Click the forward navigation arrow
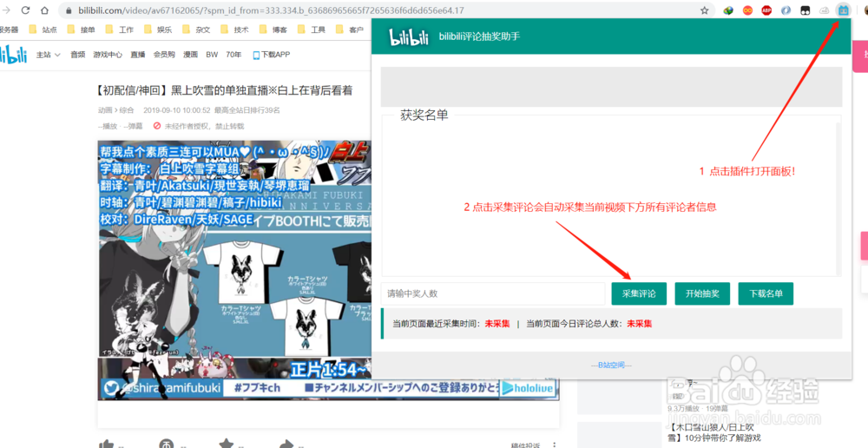 pyautogui.click(x=7, y=10)
